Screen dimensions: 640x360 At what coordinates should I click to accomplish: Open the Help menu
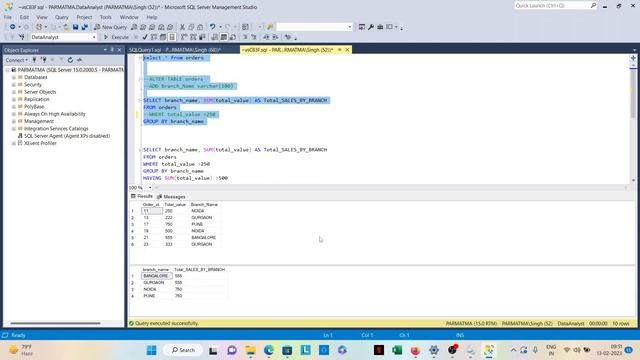coord(152,17)
